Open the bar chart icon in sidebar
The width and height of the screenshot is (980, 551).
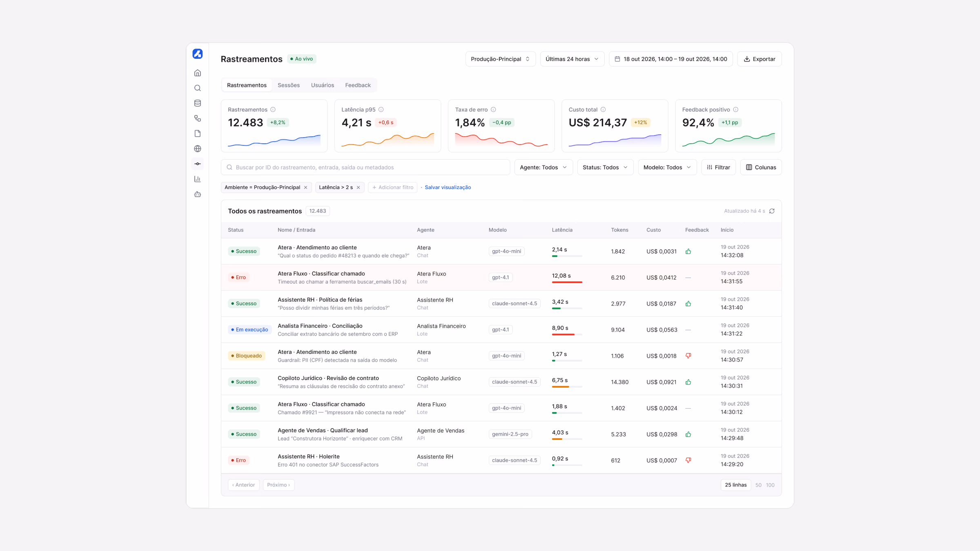point(198,179)
